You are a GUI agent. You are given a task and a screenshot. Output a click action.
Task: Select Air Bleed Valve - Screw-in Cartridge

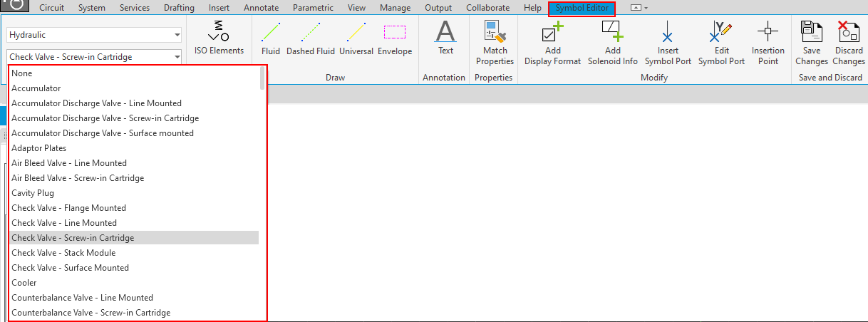[x=134, y=178]
